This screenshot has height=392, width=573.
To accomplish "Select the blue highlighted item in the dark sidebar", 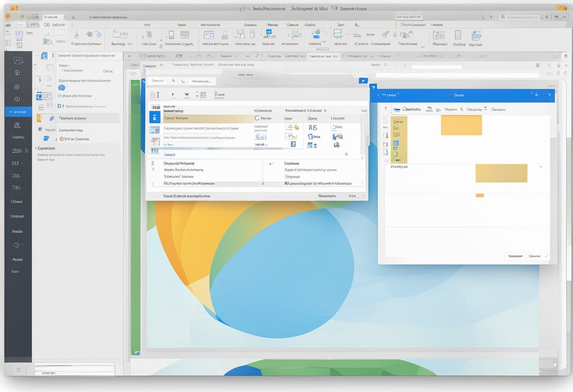I will pos(18,112).
